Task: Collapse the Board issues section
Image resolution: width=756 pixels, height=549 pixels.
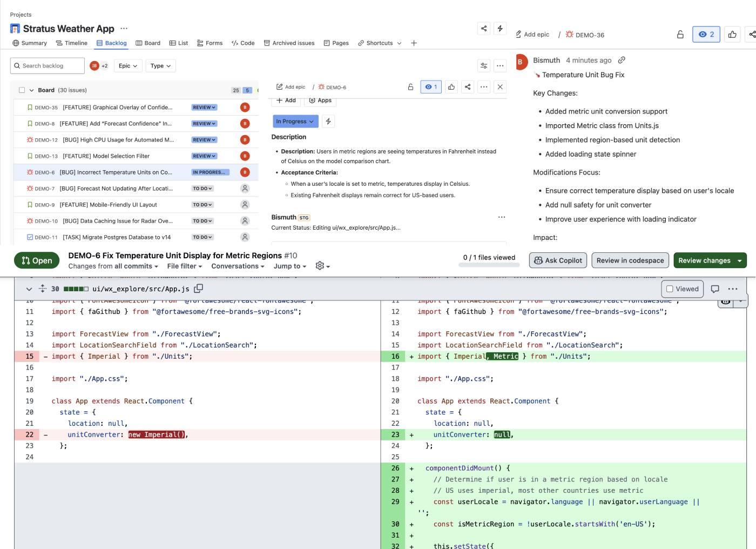Action: tap(31, 90)
